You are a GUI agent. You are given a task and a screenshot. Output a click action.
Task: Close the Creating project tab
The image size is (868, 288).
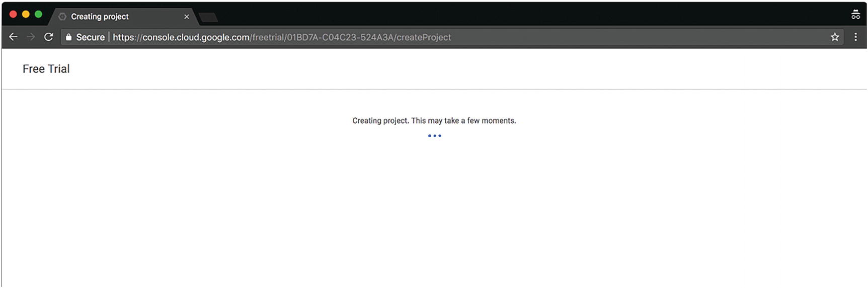click(x=187, y=17)
